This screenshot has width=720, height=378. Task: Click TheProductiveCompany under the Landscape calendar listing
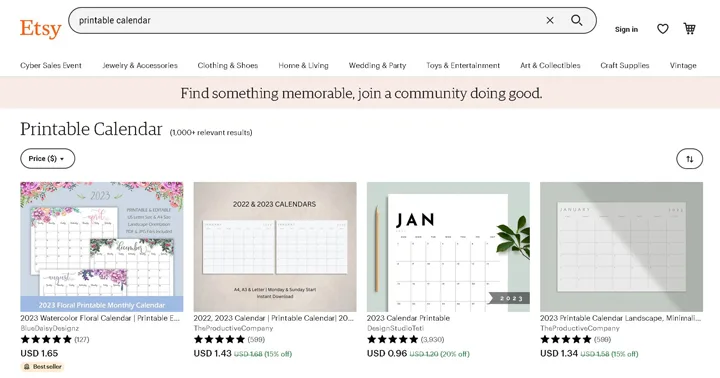[579, 328]
